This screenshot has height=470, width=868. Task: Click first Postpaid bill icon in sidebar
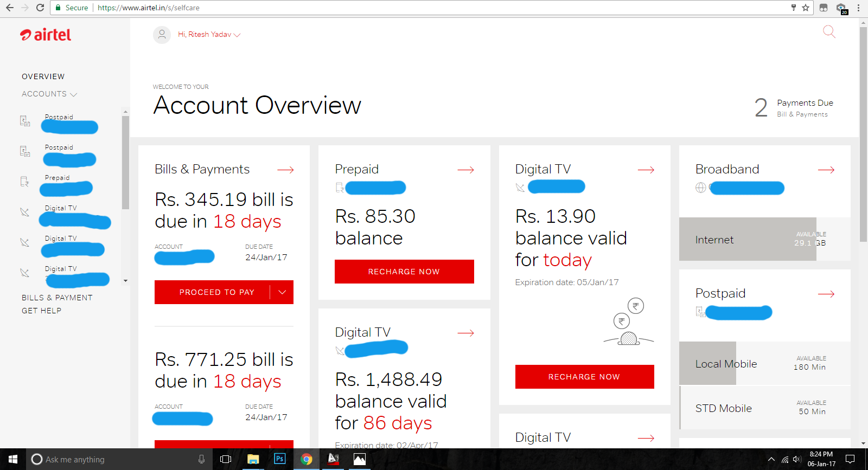[x=25, y=121]
